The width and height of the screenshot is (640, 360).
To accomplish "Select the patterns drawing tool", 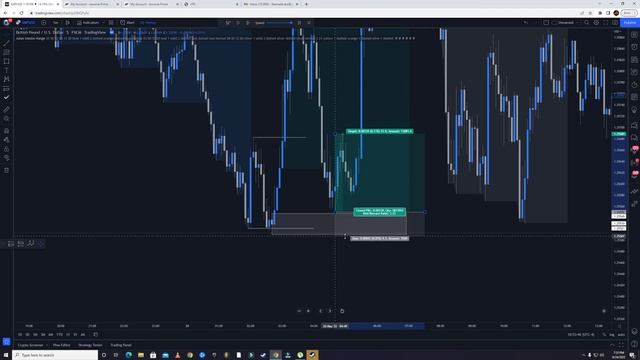I will point(6,79).
